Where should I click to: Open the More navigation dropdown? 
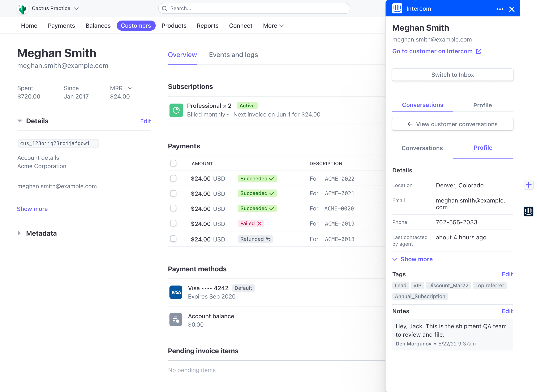point(273,26)
